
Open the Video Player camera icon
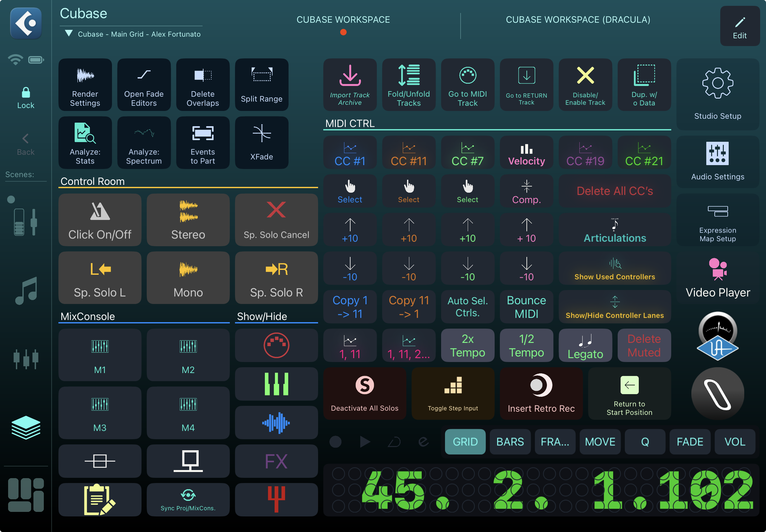pyautogui.click(x=717, y=269)
